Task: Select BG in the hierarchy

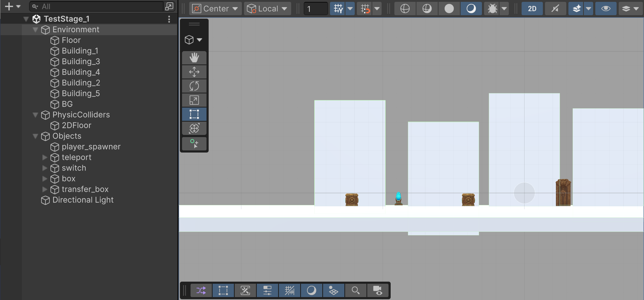Action: click(x=89, y=104)
